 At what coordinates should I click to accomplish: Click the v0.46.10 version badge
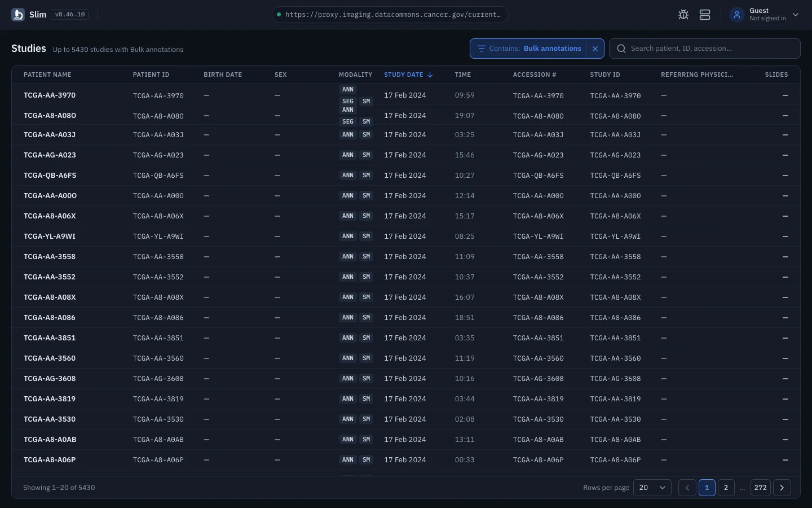click(x=70, y=15)
